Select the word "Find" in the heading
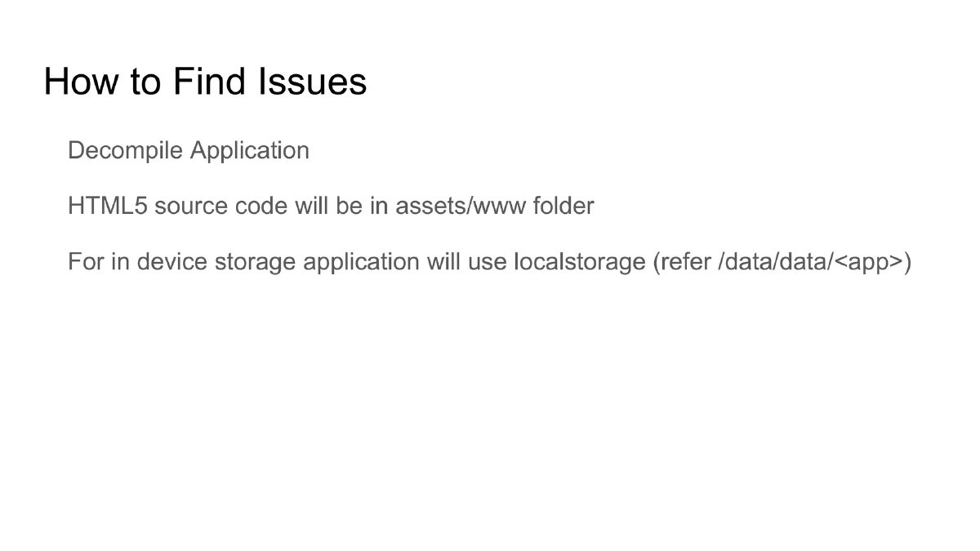 [x=209, y=82]
